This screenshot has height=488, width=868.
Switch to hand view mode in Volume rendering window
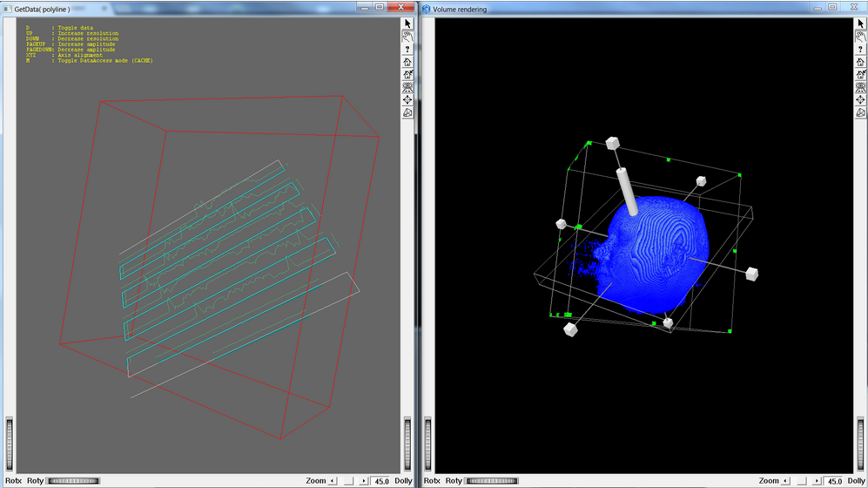860,37
